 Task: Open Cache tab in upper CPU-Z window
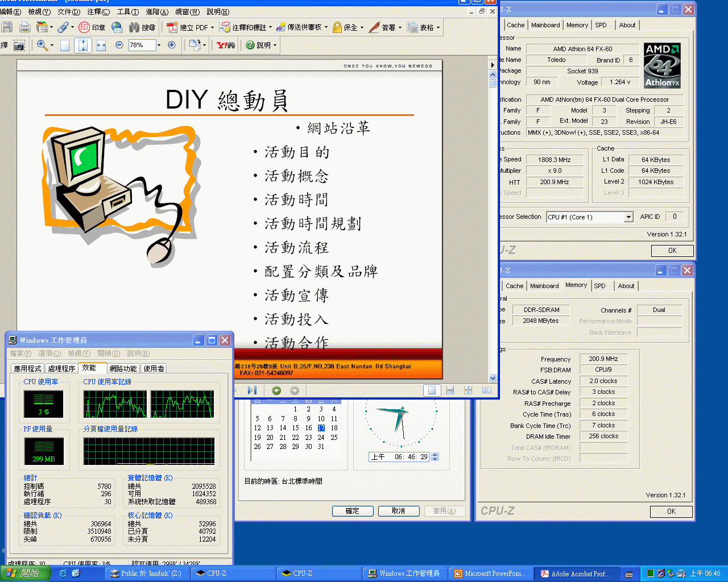(x=516, y=25)
